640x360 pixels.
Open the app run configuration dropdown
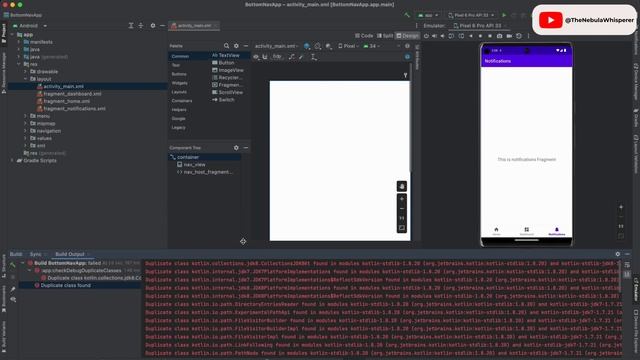point(428,15)
